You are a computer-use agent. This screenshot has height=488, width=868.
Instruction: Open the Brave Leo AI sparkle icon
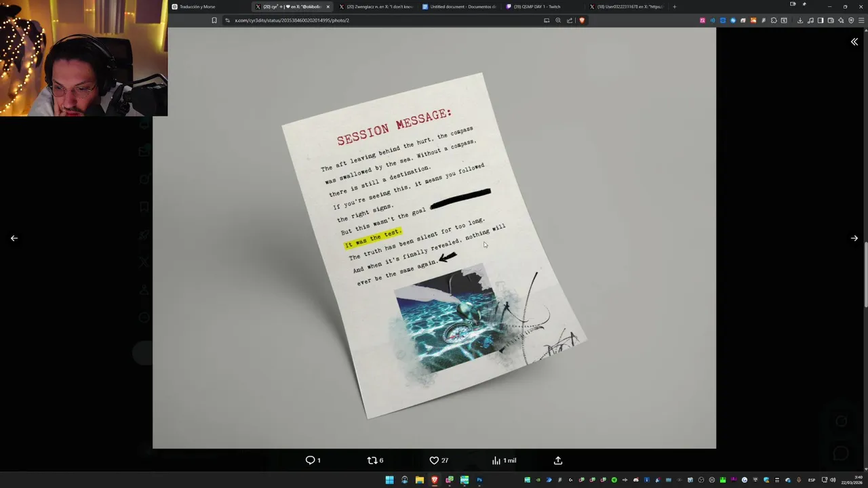click(x=841, y=20)
